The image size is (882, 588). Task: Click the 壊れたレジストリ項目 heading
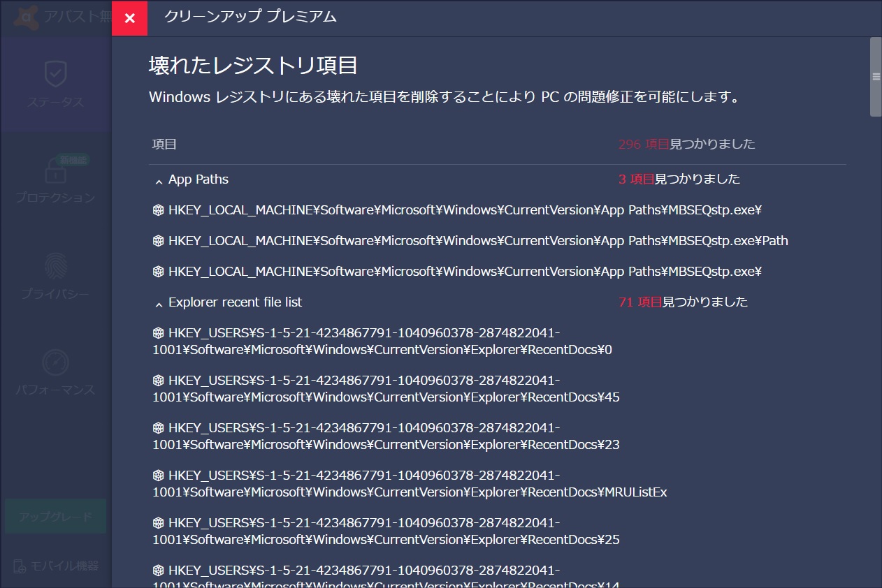pos(254,66)
